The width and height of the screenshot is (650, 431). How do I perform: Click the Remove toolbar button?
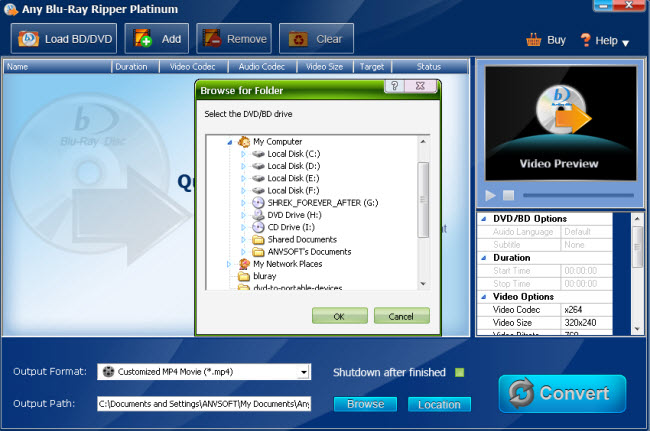(x=234, y=39)
